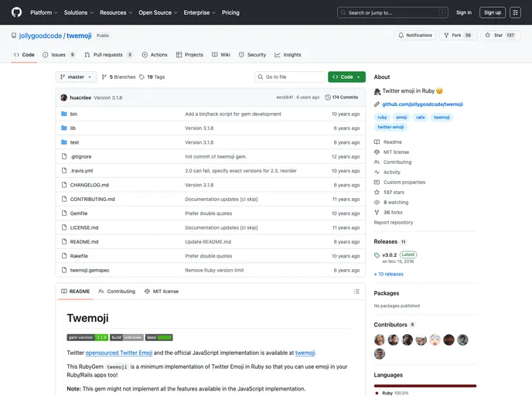The image size is (532, 396).
Task: Click the lib folder icon
Action: pos(63,128)
